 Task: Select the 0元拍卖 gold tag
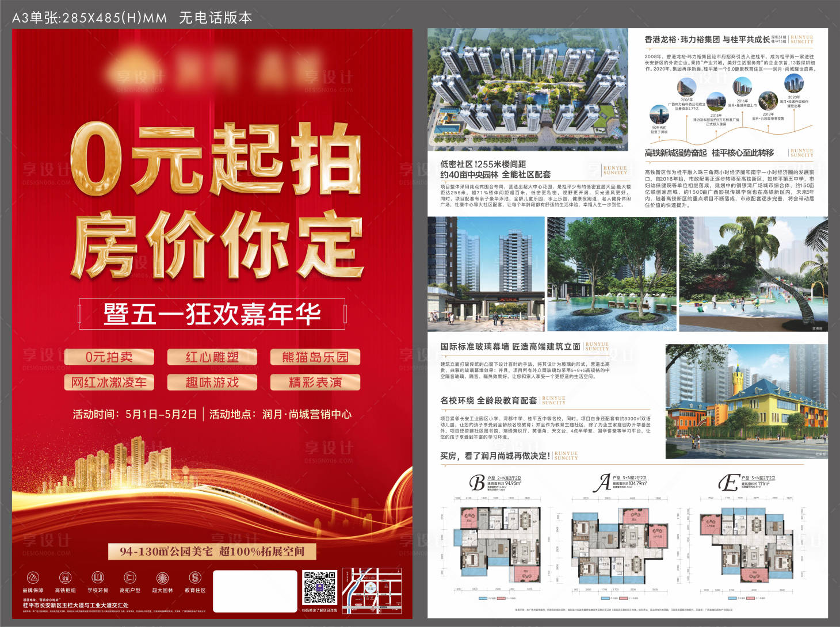[109, 357]
